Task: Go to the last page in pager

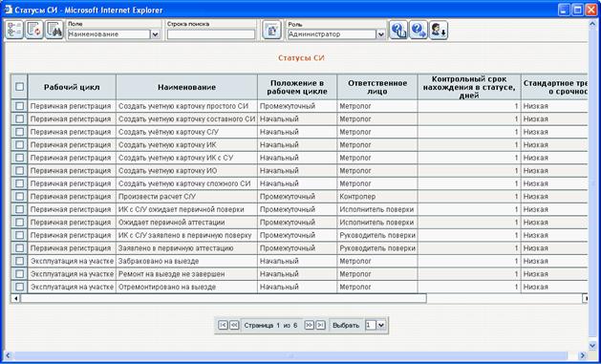Action: coord(320,325)
